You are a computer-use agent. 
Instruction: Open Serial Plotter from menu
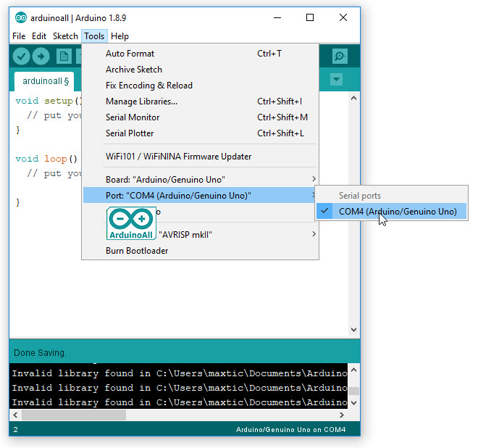pyautogui.click(x=201, y=133)
